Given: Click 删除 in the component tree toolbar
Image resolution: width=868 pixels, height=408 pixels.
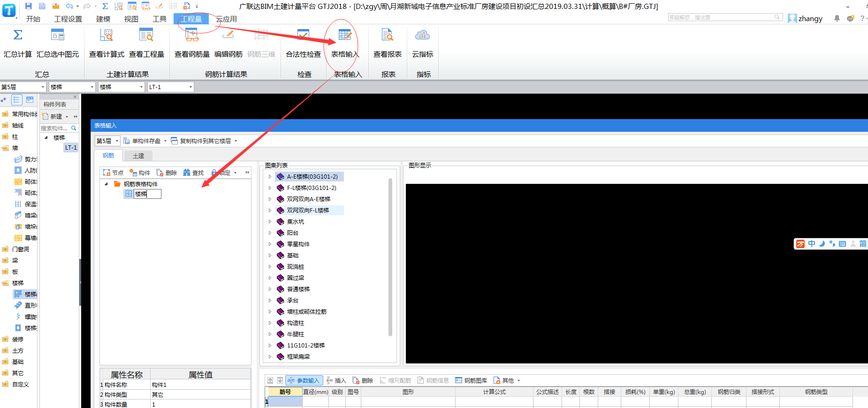Looking at the screenshot, I should pyautogui.click(x=167, y=173).
